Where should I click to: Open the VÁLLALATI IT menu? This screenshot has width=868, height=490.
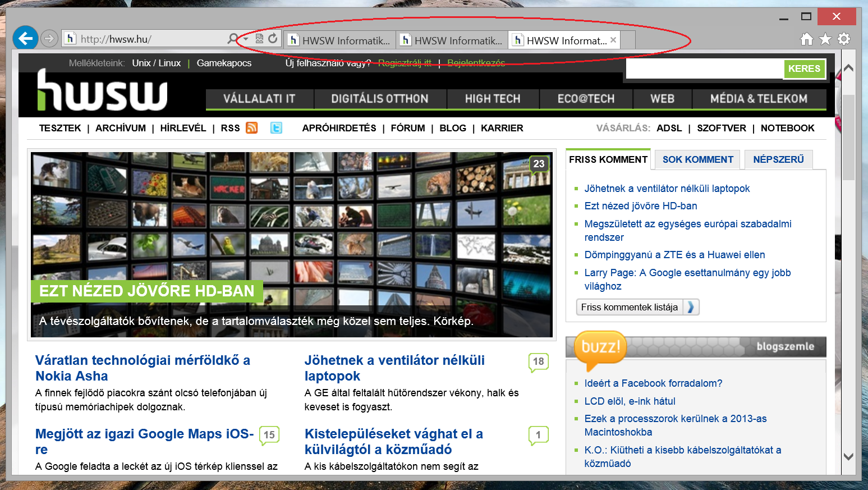[259, 99]
